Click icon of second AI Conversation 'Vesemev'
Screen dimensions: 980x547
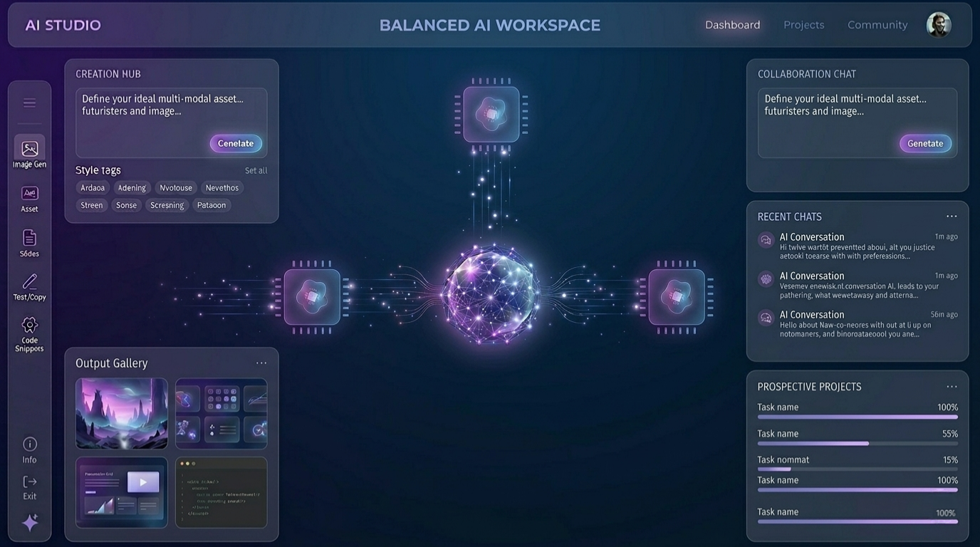pos(766,278)
